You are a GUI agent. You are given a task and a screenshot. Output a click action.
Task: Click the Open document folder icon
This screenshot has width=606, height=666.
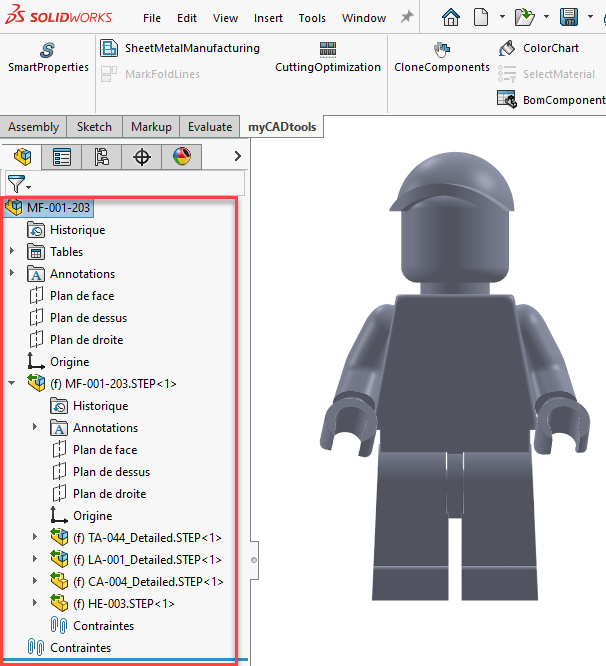pyautogui.click(x=524, y=17)
